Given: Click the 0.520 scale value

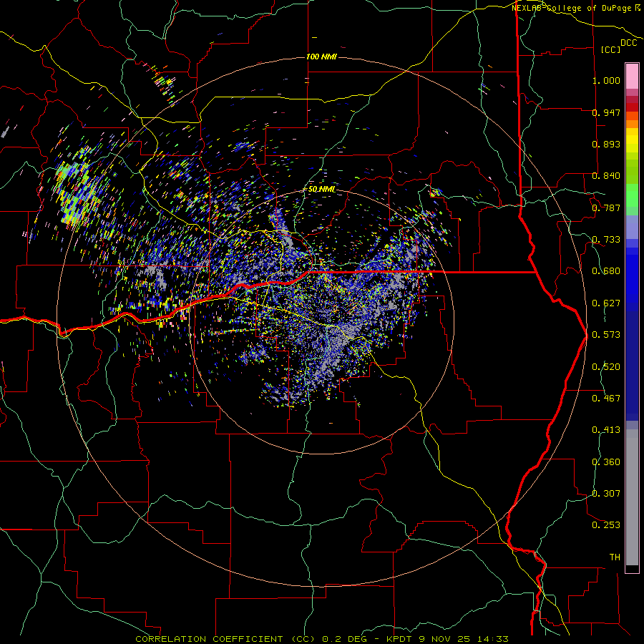Looking at the screenshot, I should (606, 367).
